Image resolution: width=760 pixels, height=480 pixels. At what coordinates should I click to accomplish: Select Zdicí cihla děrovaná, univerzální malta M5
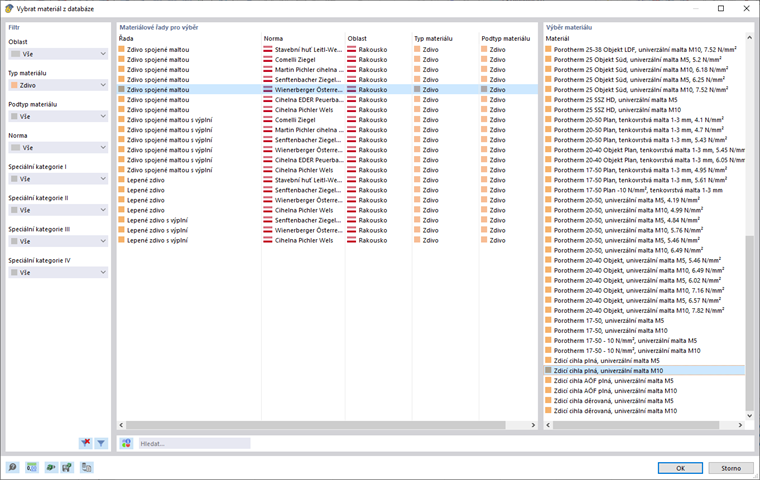coord(645,400)
